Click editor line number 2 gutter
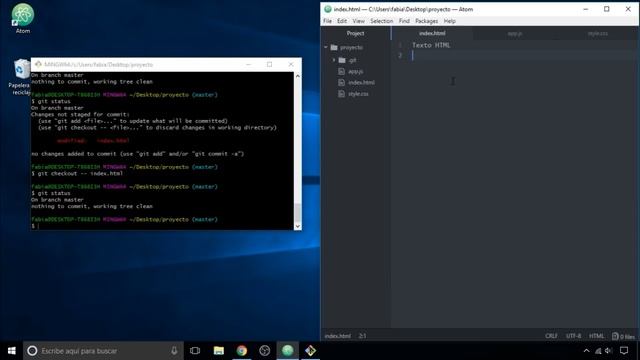Viewport: 640px width, 360px height. coord(400,56)
